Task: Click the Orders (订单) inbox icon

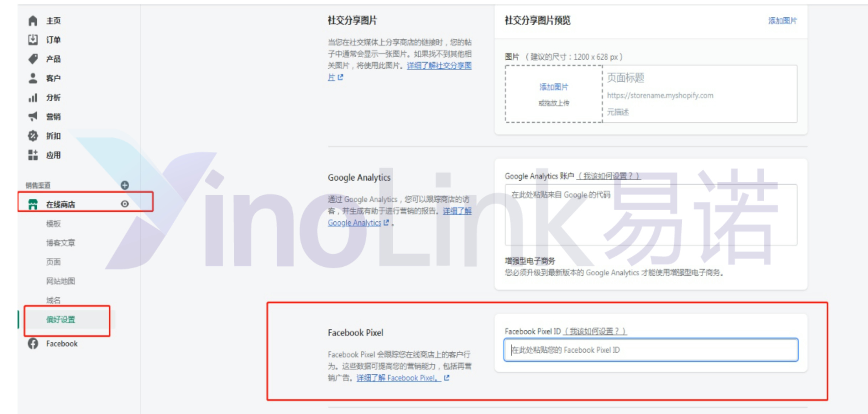Action: click(x=33, y=39)
